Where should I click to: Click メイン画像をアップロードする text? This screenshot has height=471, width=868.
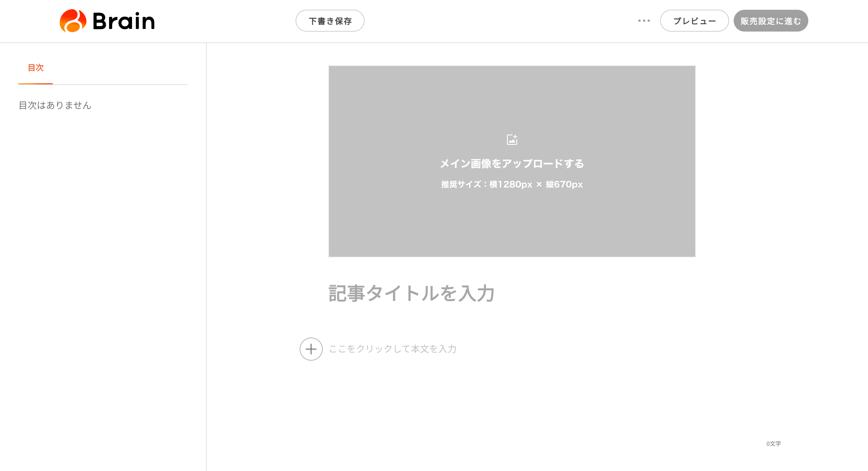click(512, 164)
